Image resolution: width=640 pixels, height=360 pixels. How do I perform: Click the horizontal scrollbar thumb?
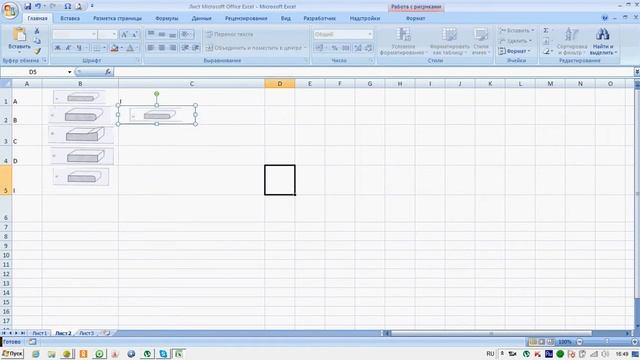(x=492, y=333)
